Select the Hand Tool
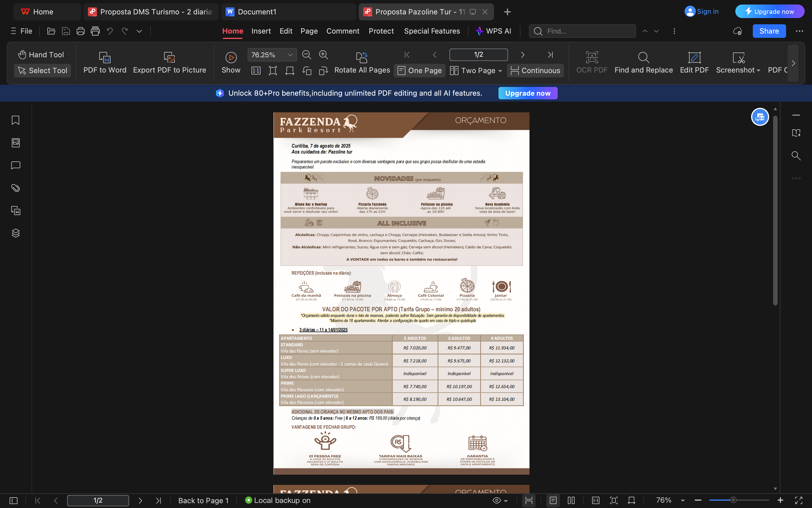 coord(41,55)
